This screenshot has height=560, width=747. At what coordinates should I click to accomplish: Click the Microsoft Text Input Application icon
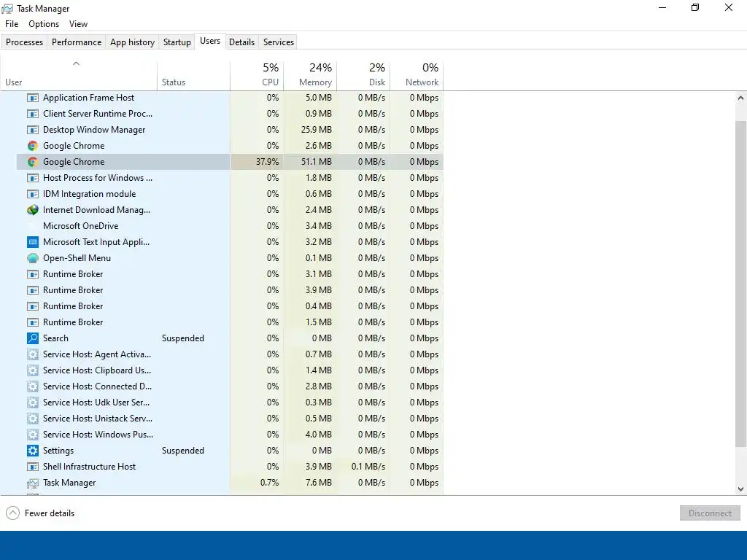(32, 242)
